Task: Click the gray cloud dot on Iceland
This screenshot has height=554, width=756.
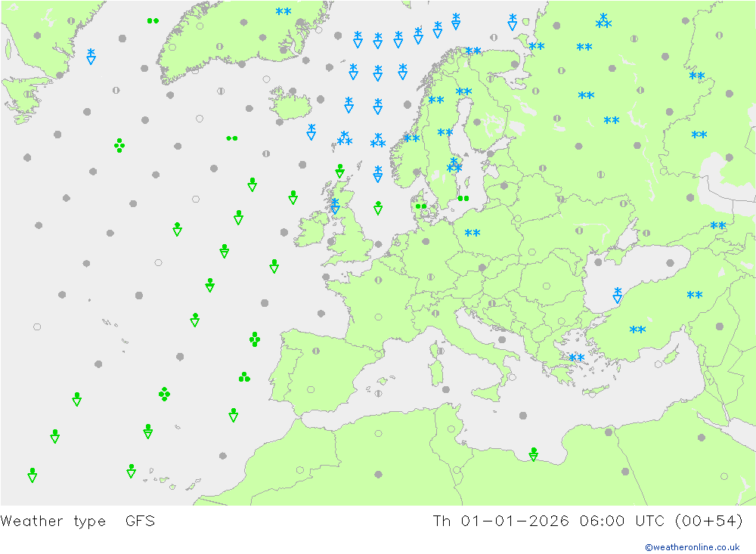Action: pyautogui.click(x=293, y=91)
